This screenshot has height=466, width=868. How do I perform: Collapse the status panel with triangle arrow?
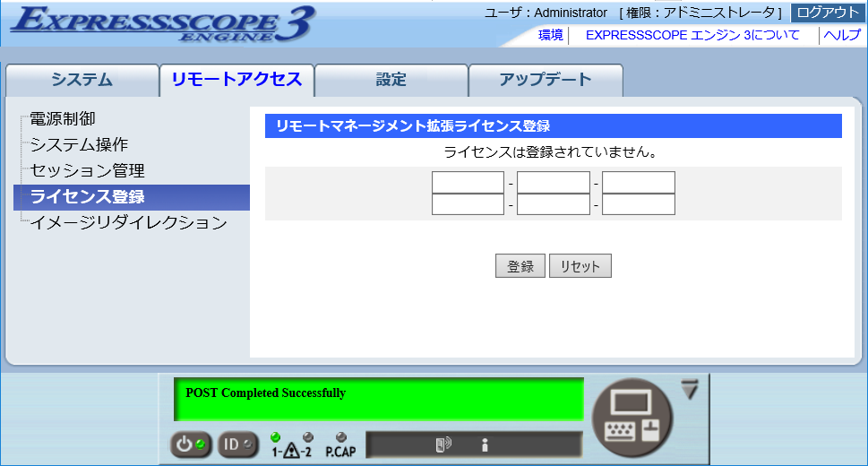click(x=688, y=390)
